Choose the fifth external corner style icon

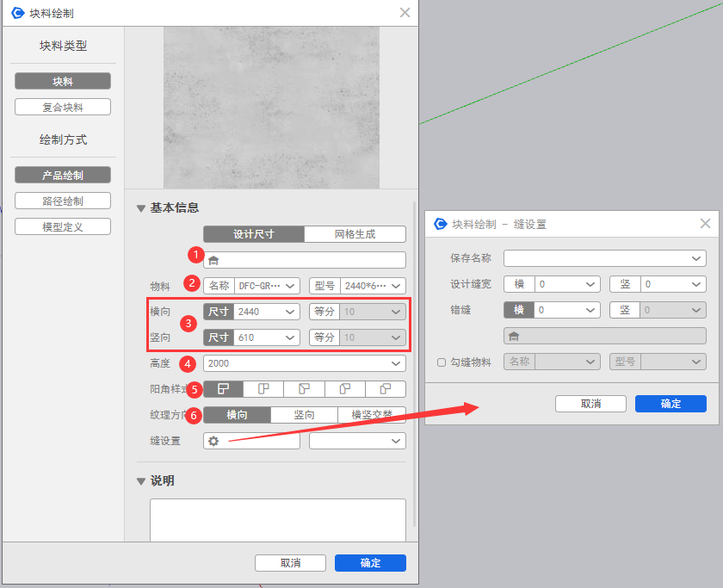(385, 389)
